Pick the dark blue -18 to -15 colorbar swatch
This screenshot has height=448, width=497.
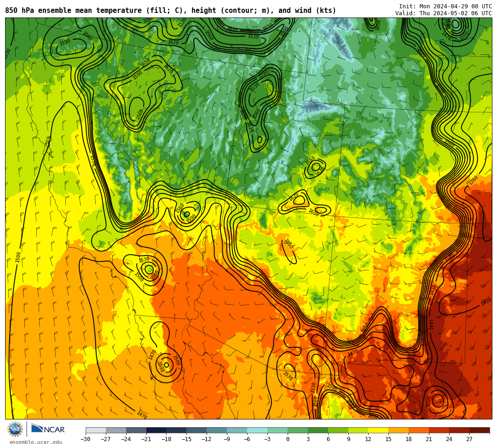(177, 430)
